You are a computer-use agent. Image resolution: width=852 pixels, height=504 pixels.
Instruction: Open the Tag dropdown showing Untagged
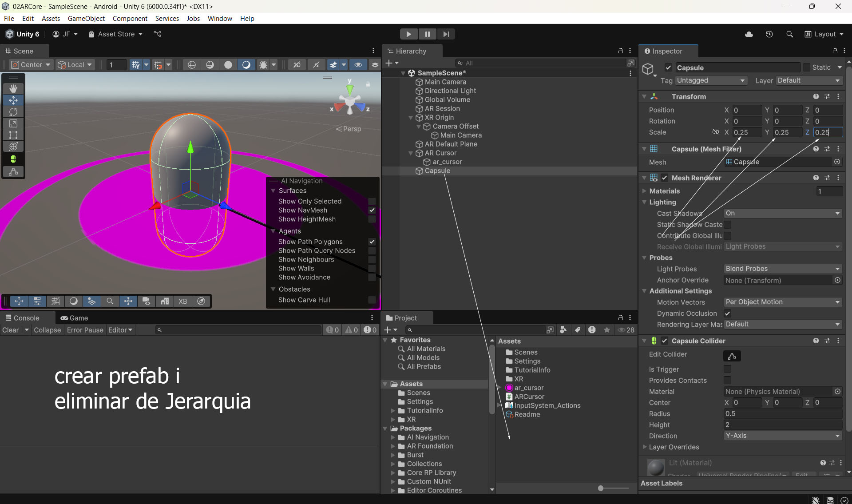[x=710, y=80]
